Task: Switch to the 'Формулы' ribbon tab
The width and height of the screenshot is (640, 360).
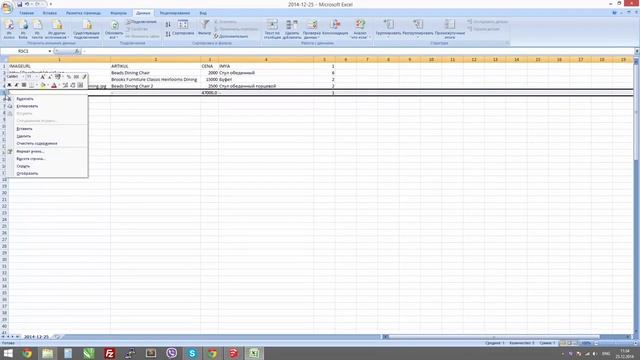Action: 118,13
